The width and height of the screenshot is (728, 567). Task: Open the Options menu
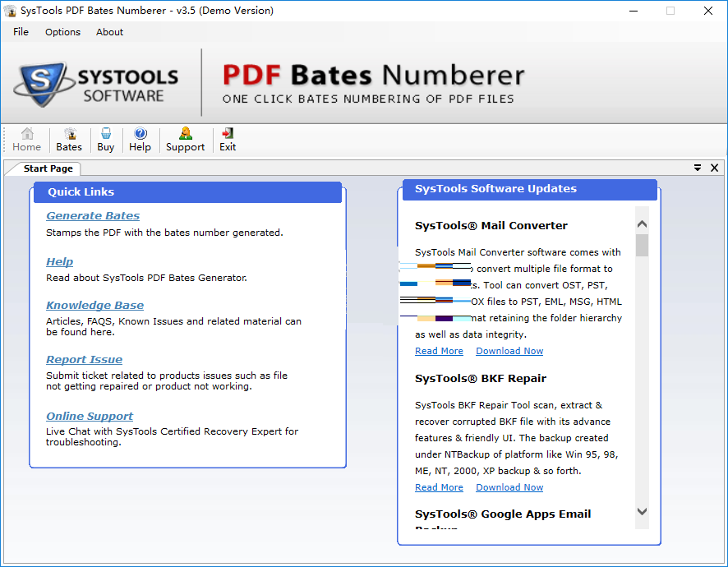pos(62,32)
